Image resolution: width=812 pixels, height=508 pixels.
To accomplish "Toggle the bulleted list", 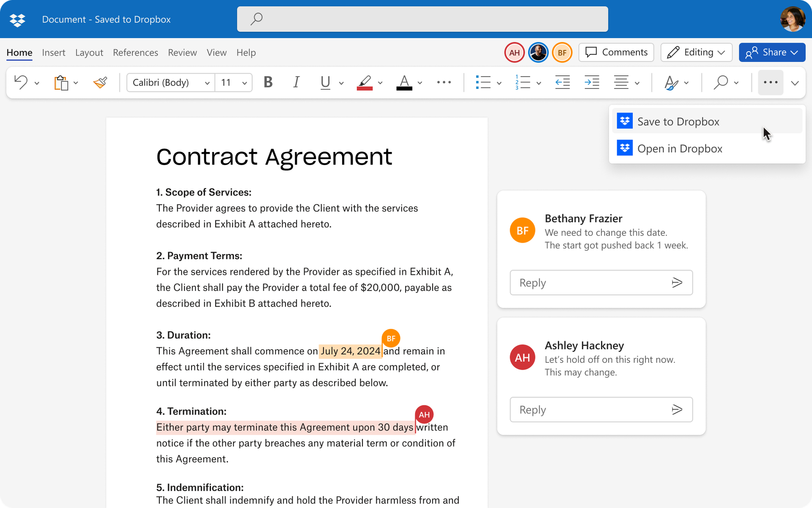I will click(483, 83).
